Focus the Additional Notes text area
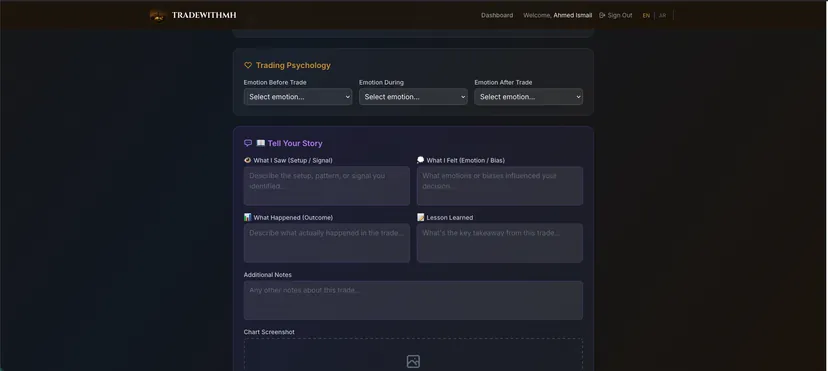 (x=413, y=300)
